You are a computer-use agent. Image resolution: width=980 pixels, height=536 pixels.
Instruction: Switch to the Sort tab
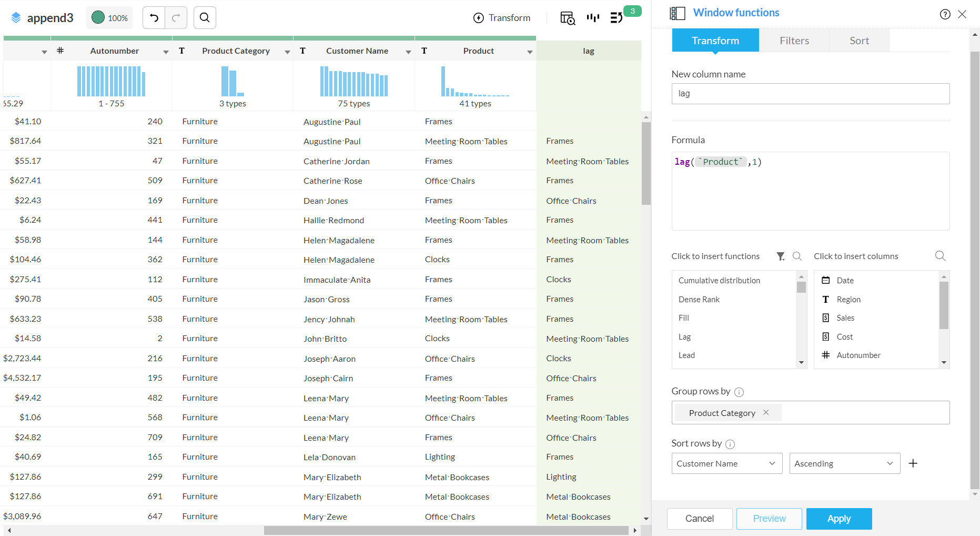(859, 41)
